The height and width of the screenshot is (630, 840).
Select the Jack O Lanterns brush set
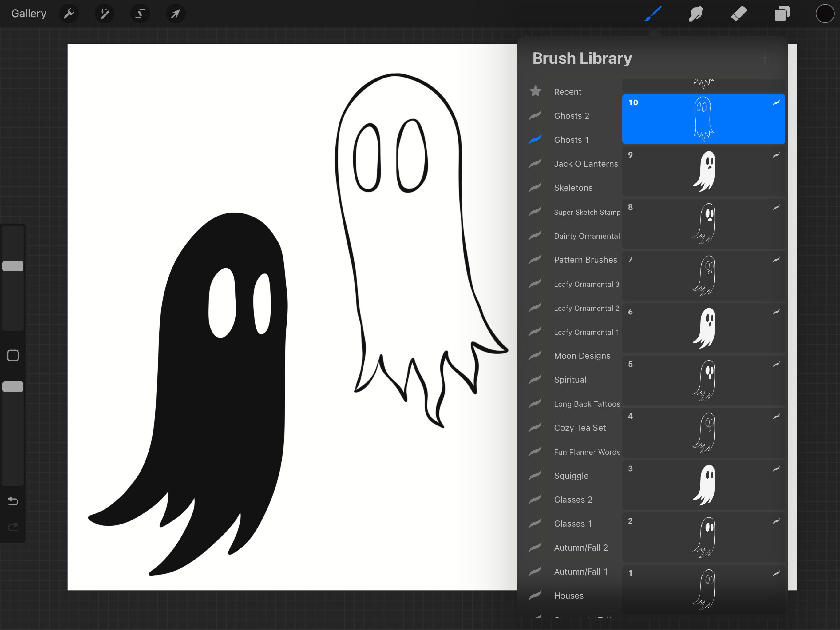pos(586,163)
